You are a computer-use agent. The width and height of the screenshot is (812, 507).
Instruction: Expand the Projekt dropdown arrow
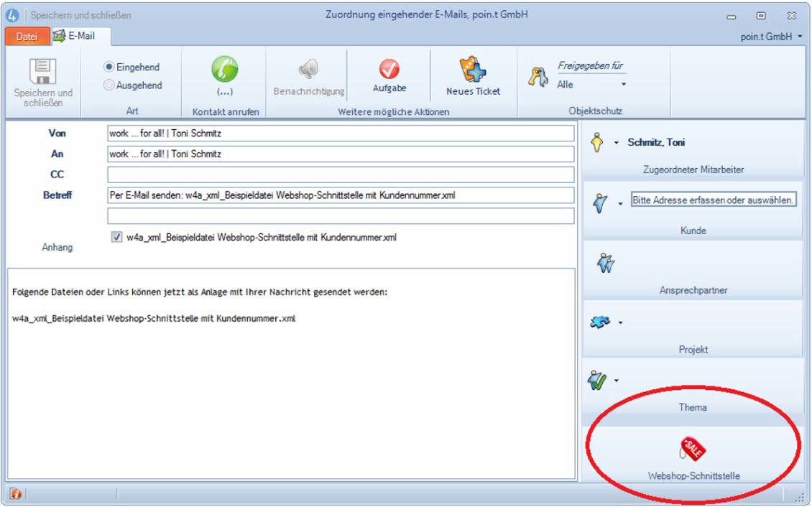coord(620,322)
